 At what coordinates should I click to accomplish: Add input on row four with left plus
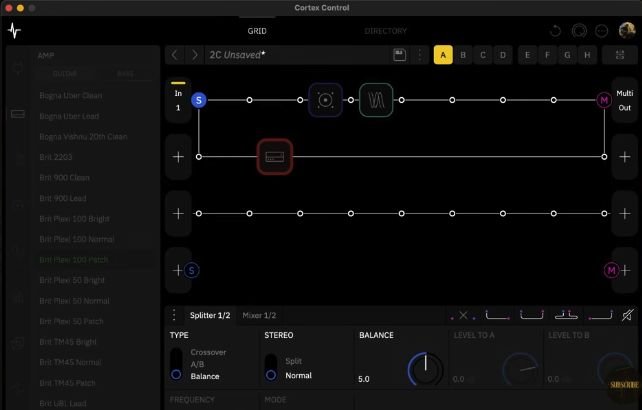point(178,270)
